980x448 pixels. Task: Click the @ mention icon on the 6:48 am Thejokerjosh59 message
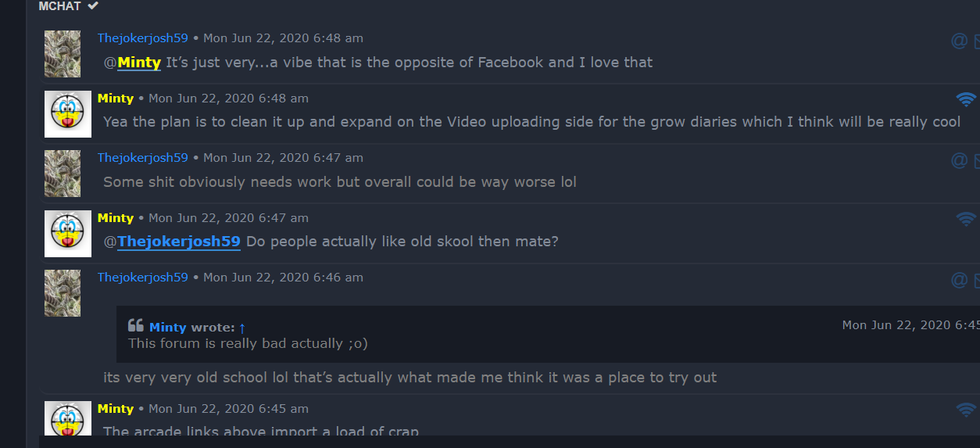coord(959,41)
